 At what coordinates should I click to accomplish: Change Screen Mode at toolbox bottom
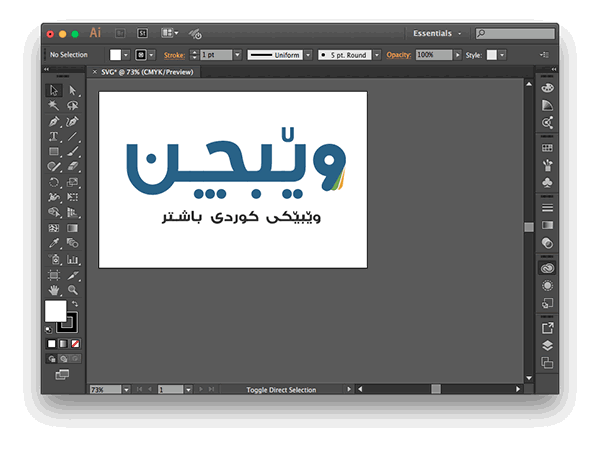tap(62, 375)
